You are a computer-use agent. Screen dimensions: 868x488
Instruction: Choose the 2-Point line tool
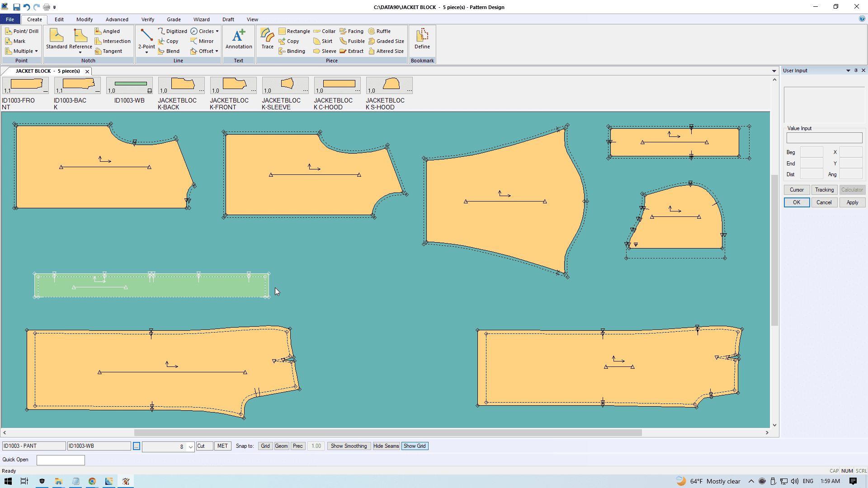click(x=146, y=39)
